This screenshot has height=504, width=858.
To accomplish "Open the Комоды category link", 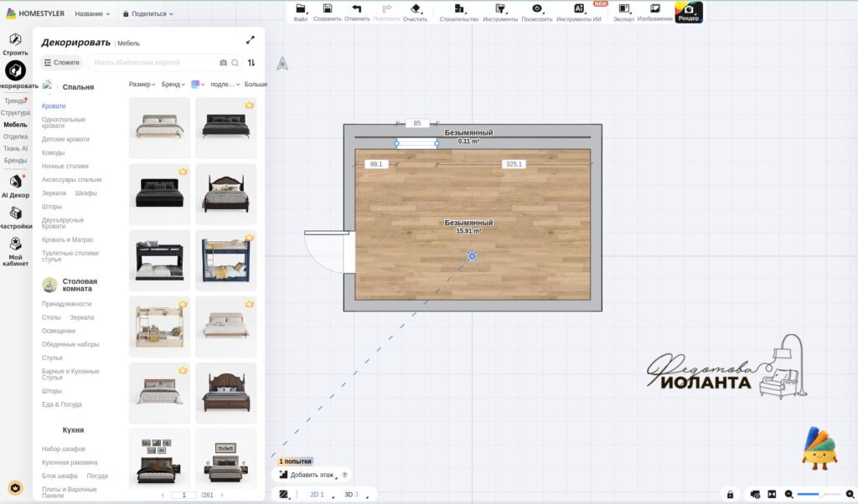I will tap(53, 152).
